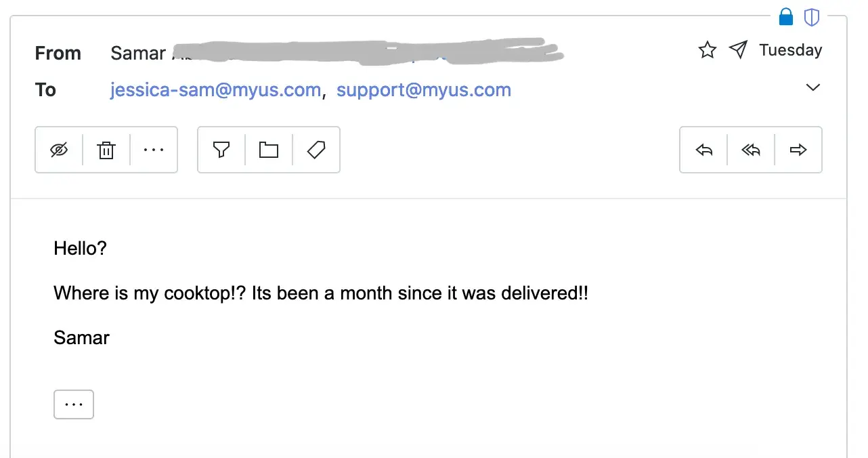The height and width of the screenshot is (458, 868).
Task: Move message using the folder icon
Action: point(269,150)
